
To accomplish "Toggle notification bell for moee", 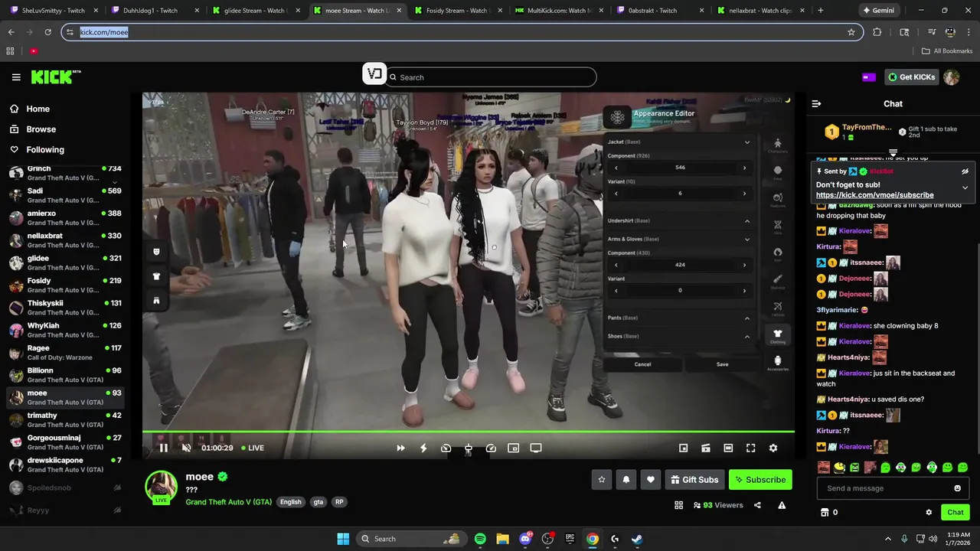I will coord(626,480).
